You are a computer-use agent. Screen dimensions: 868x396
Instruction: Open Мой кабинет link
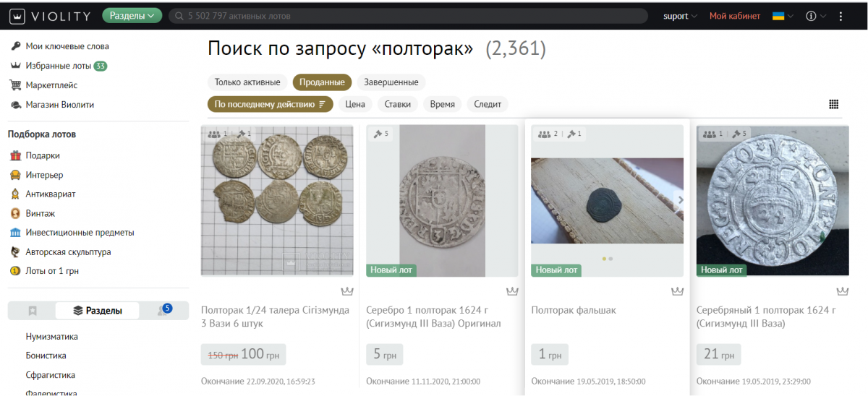tap(734, 16)
